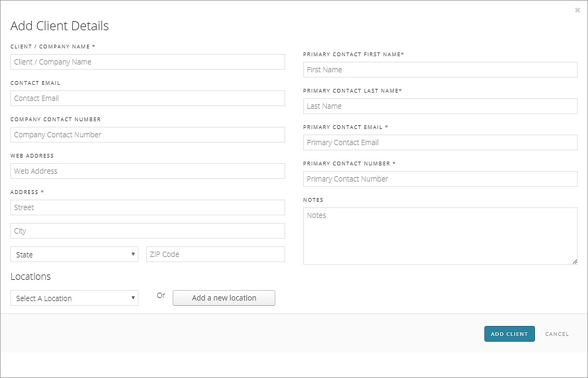Select the Primary Contact Email input

[x=440, y=142]
